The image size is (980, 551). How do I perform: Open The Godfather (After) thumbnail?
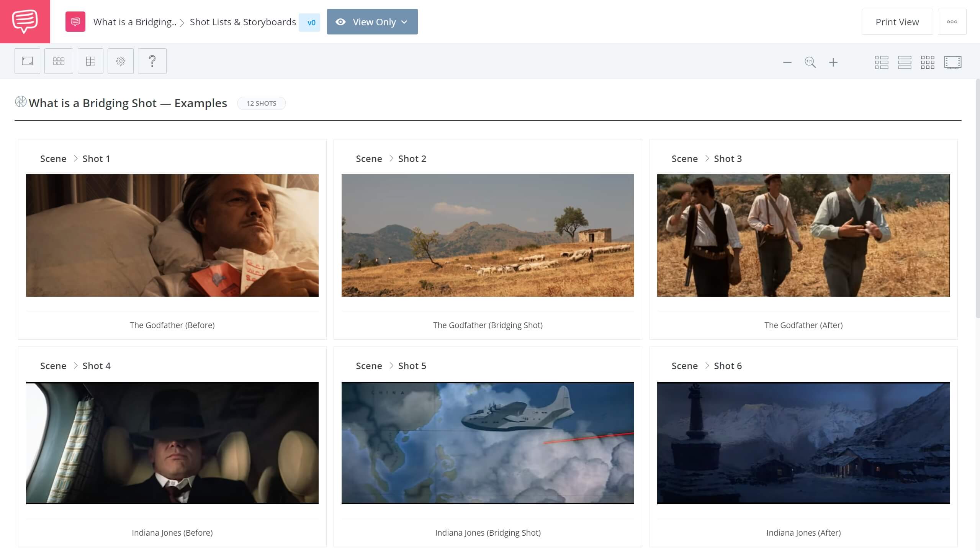tap(803, 235)
